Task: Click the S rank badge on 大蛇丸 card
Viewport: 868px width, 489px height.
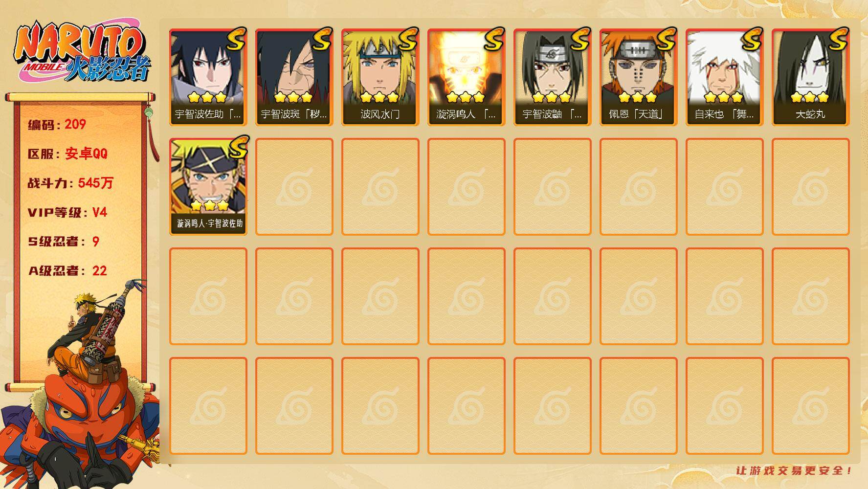Action: pyautogui.click(x=836, y=39)
